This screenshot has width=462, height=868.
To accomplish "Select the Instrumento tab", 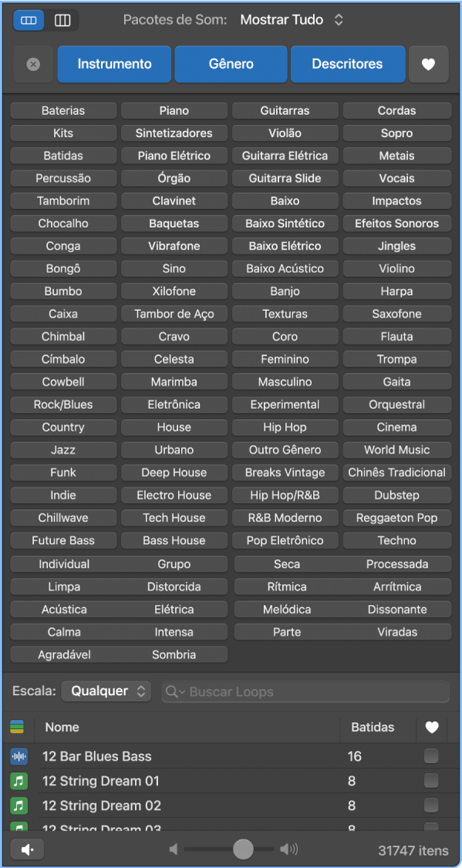I will 114,64.
